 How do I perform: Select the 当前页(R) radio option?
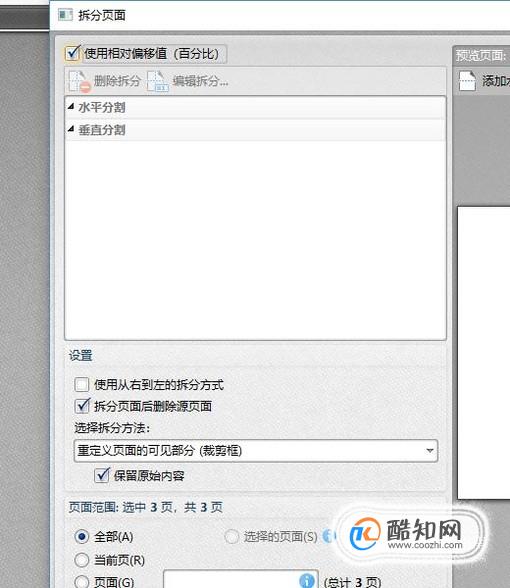coord(81,560)
